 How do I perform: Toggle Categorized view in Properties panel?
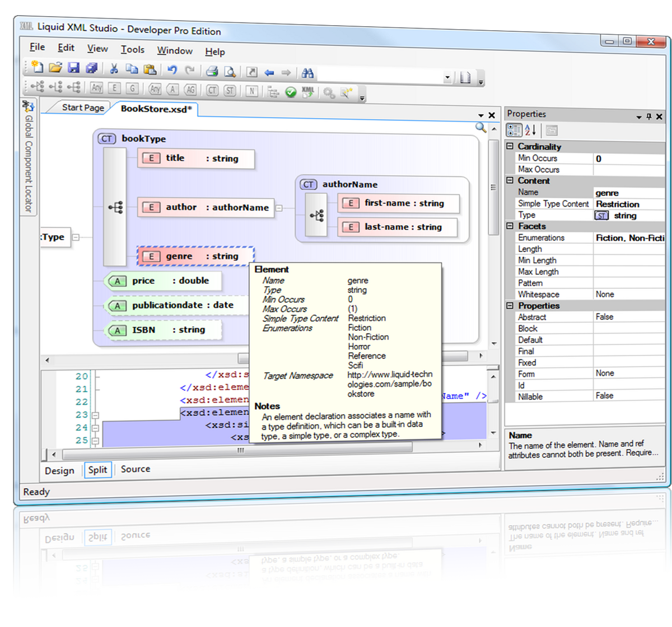pos(514,130)
